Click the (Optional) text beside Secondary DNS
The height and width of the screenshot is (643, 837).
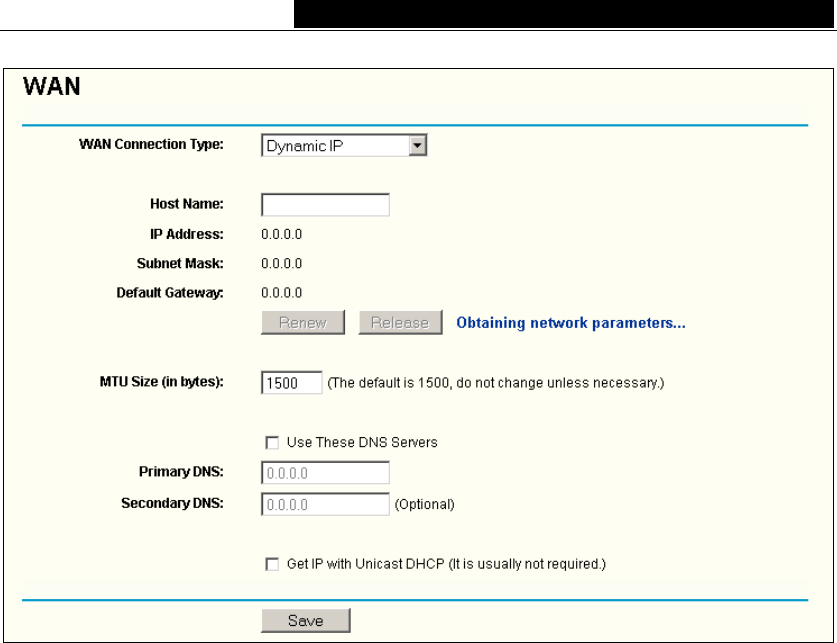[x=424, y=505]
